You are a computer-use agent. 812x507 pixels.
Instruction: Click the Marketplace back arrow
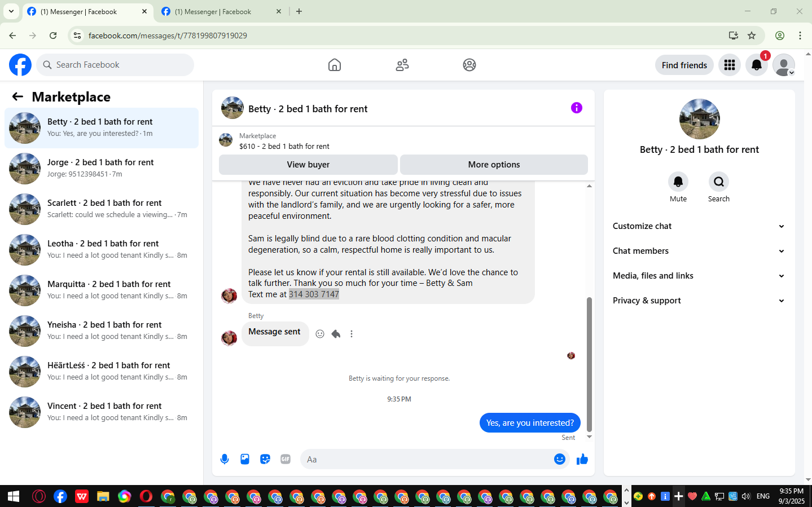coord(17,97)
